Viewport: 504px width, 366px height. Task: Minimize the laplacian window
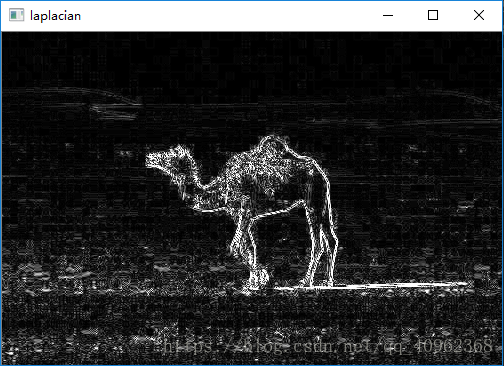tap(388, 15)
